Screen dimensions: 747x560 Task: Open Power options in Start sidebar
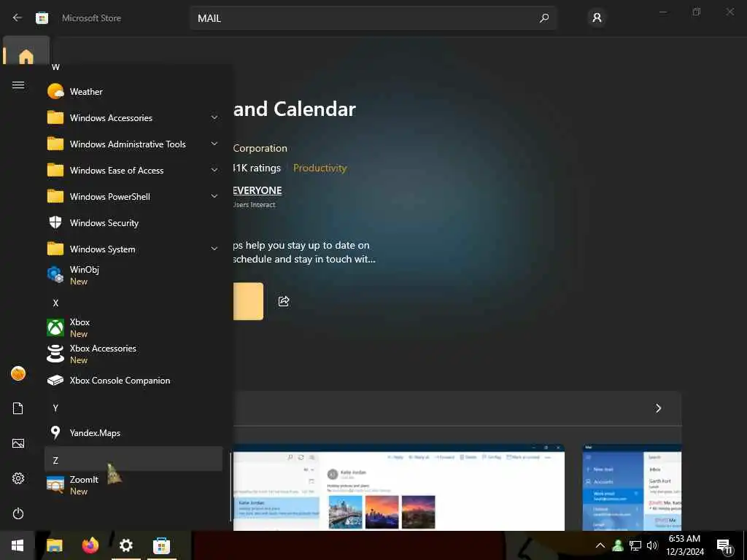tap(18, 513)
